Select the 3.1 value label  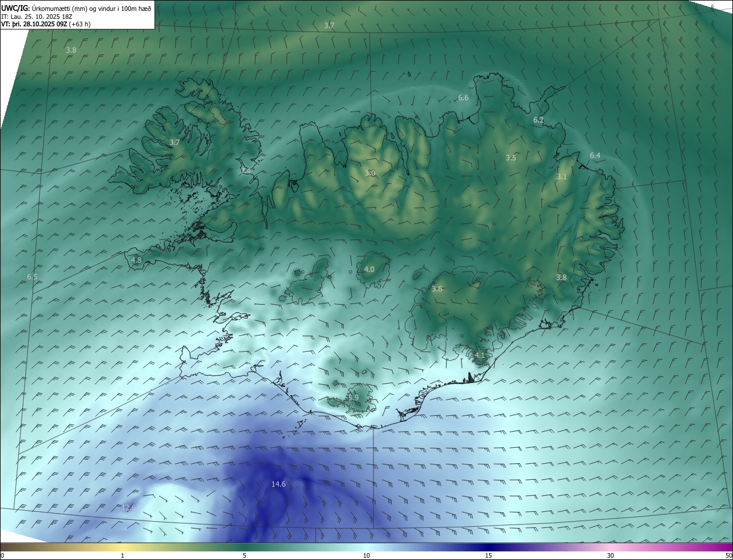point(561,177)
